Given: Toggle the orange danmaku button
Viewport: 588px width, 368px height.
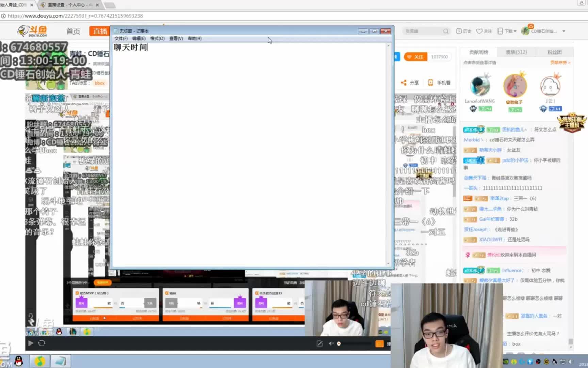Looking at the screenshot, I should (379, 343).
